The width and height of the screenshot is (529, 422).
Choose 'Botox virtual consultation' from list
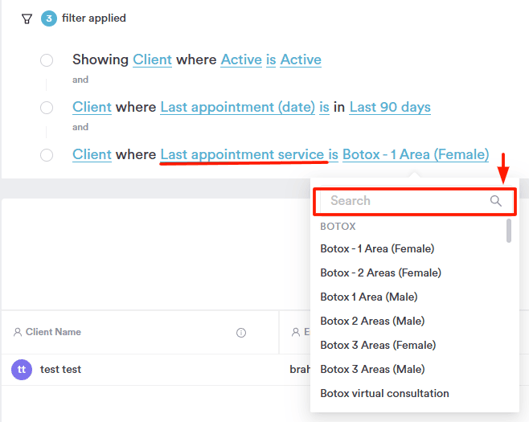pyautogui.click(x=385, y=393)
